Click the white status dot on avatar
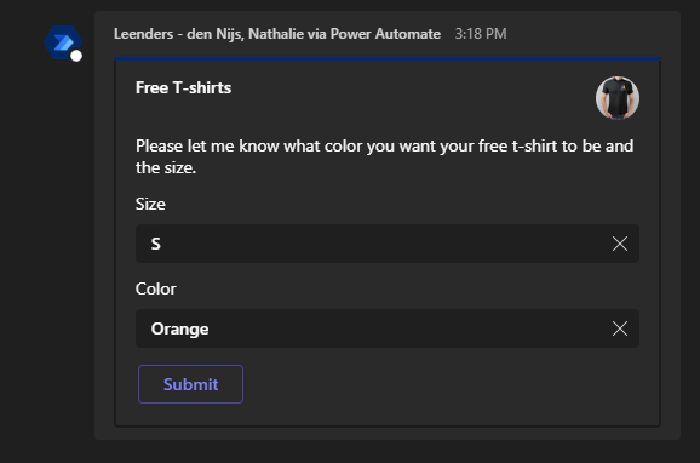Screen dimensions: 700x463 (x=77, y=56)
